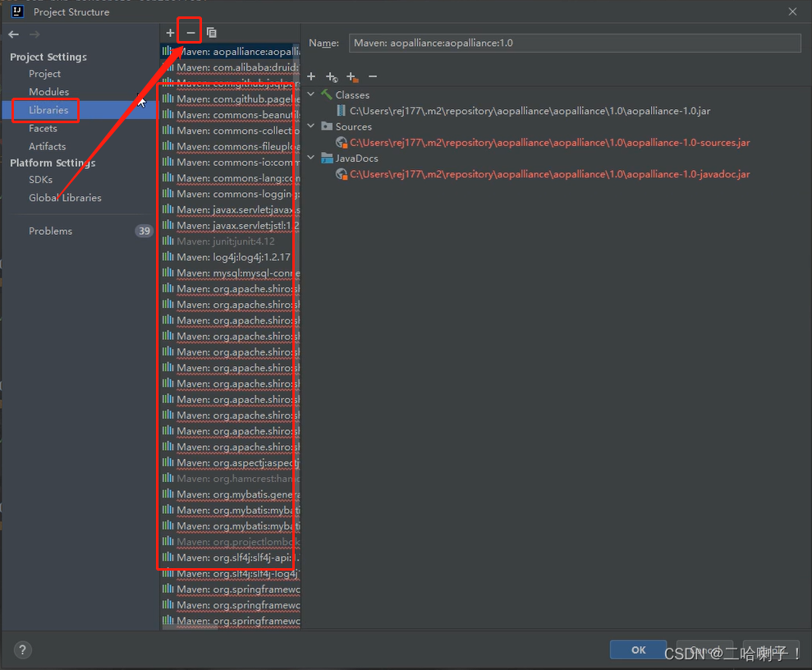
Task: Click the Sources folder icon
Action: click(x=326, y=126)
